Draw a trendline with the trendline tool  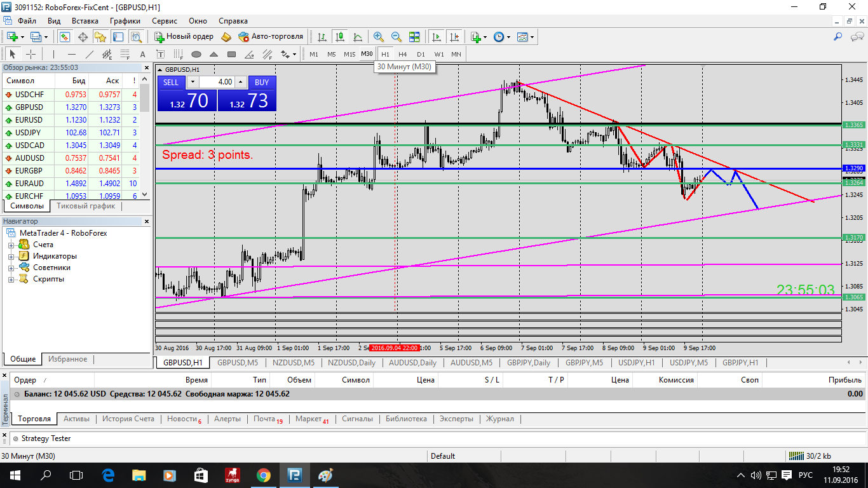click(x=90, y=54)
